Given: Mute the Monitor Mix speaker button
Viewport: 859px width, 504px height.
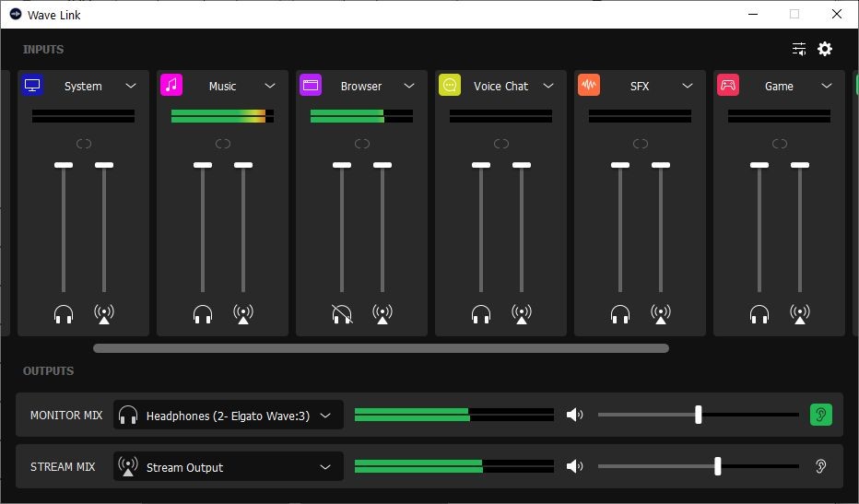Looking at the screenshot, I should [575, 415].
